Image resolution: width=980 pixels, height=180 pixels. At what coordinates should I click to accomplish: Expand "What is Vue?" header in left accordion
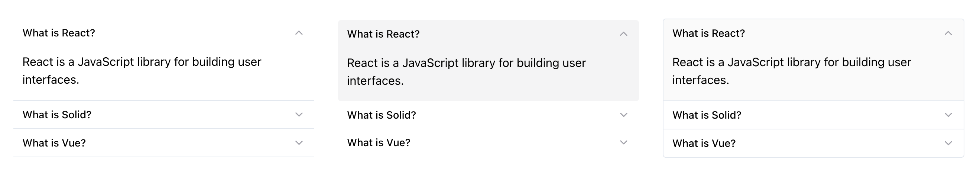(54, 143)
